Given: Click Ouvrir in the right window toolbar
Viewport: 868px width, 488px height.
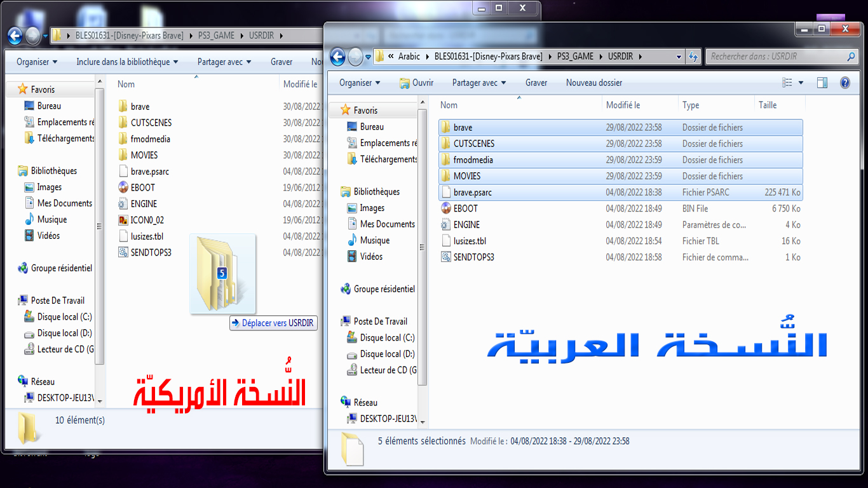Looking at the screenshot, I should coord(416,83).
